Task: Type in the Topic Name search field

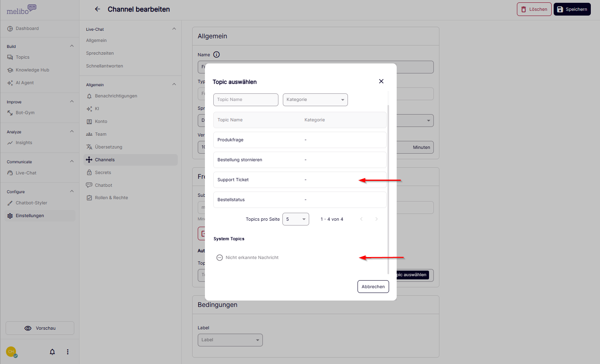Action: pos(246,100)
